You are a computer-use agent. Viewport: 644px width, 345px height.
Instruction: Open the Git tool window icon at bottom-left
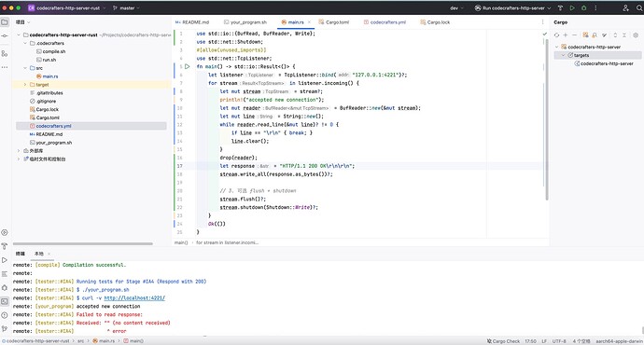(x=5, y=328)
